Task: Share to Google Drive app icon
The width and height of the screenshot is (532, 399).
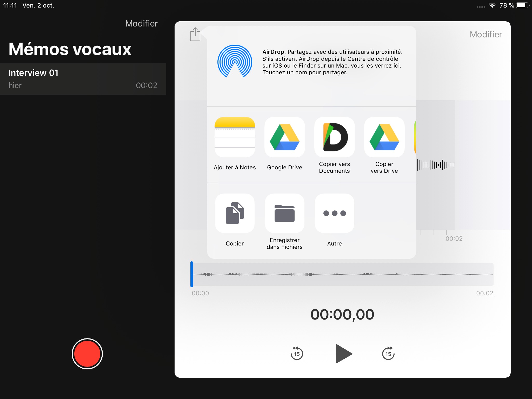Action: click(284, 137)
